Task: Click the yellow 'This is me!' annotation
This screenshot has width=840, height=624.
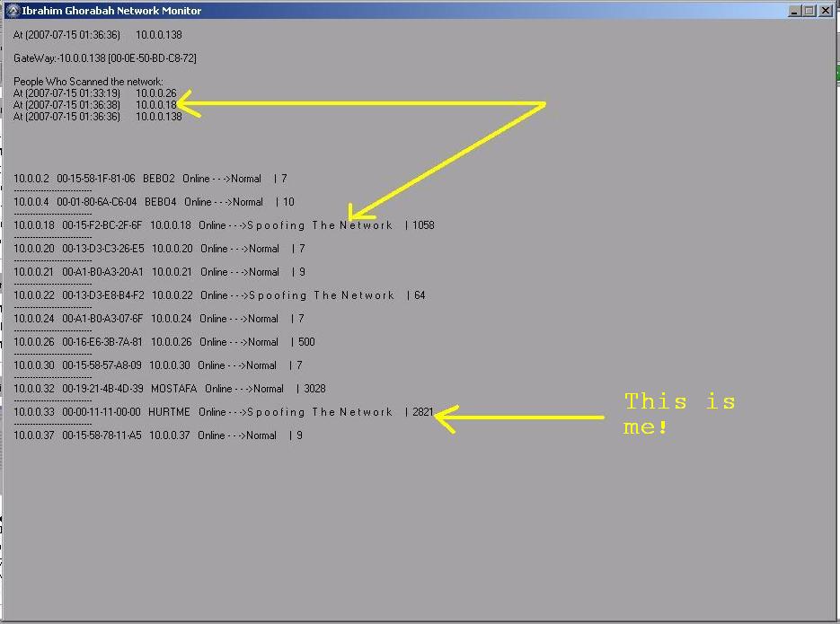Action: pyautogui.click(x=679, y=413)
